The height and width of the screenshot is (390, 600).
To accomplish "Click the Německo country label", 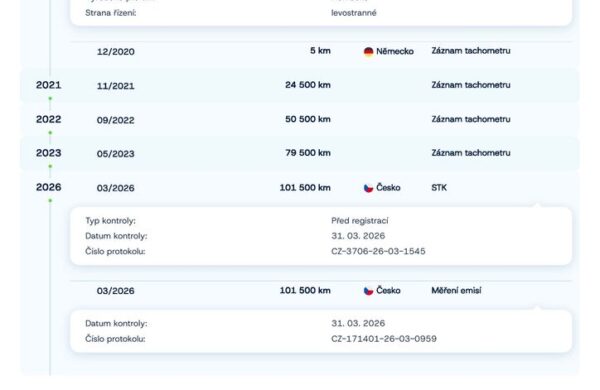I will [x=395, y=51].
